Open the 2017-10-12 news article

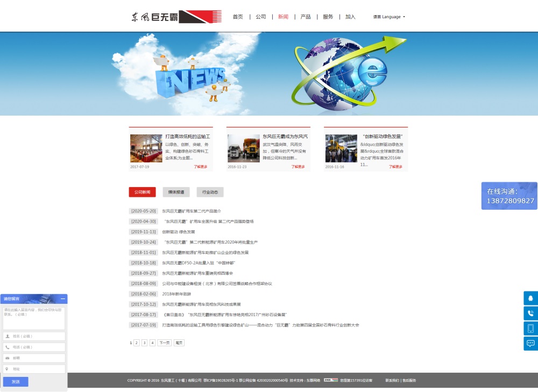click(201, 304)
